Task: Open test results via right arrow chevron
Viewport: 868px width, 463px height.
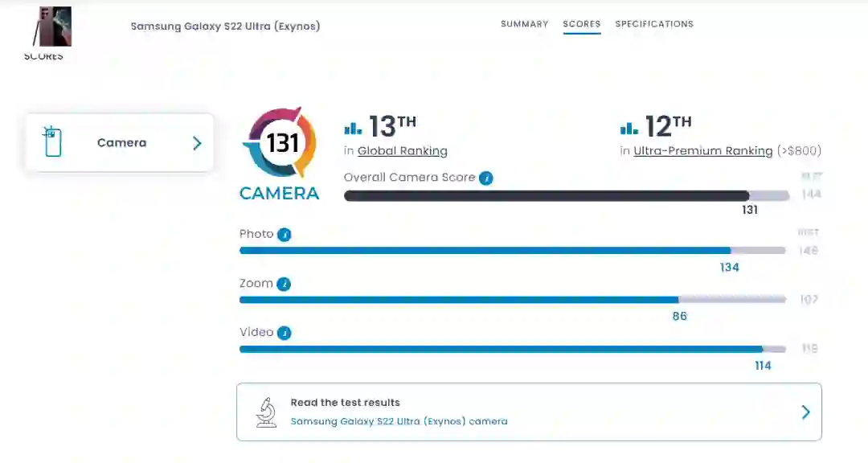Action: tap(805, 412)
